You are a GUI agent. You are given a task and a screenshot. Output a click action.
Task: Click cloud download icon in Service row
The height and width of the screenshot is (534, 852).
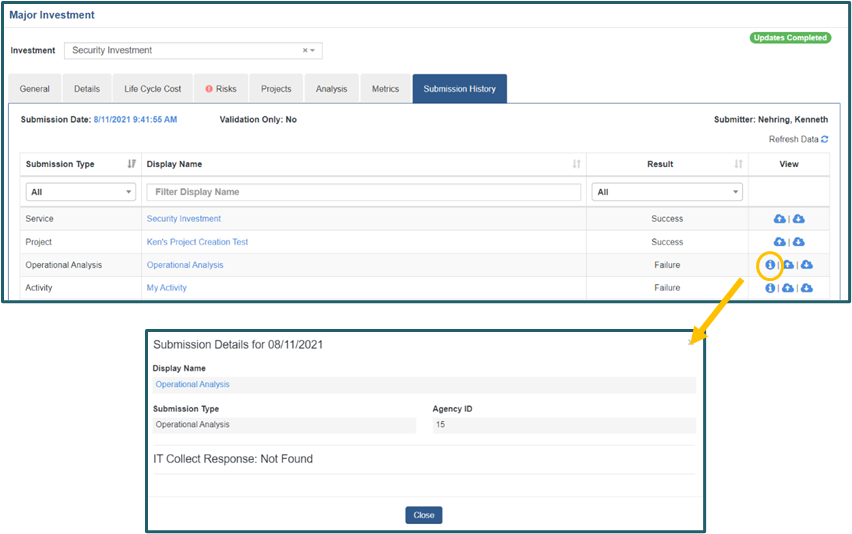799,218
